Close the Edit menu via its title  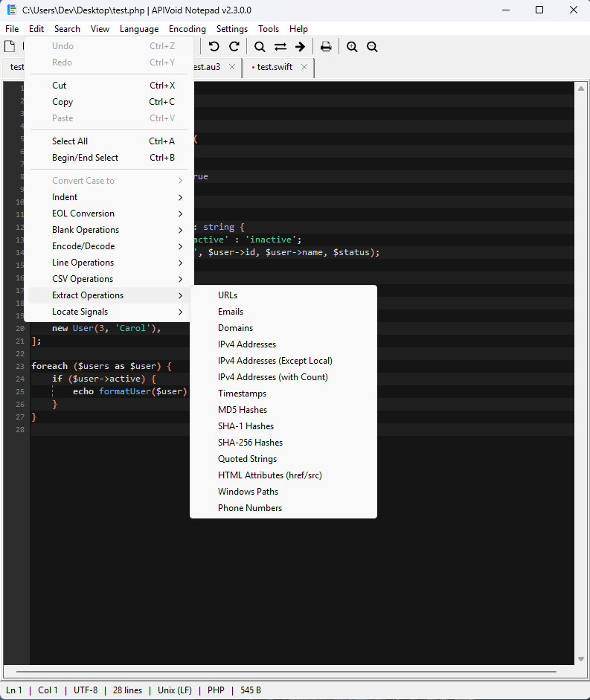tap(36, 28)
